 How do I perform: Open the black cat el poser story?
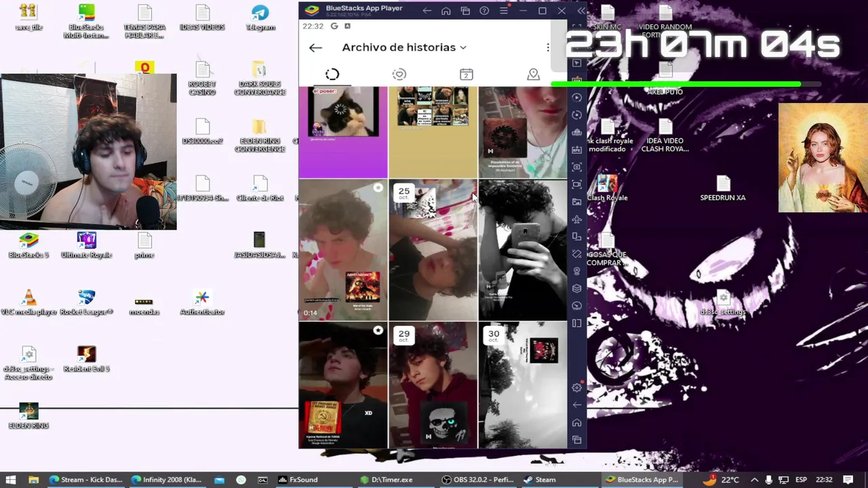click(x=343, y=132)
